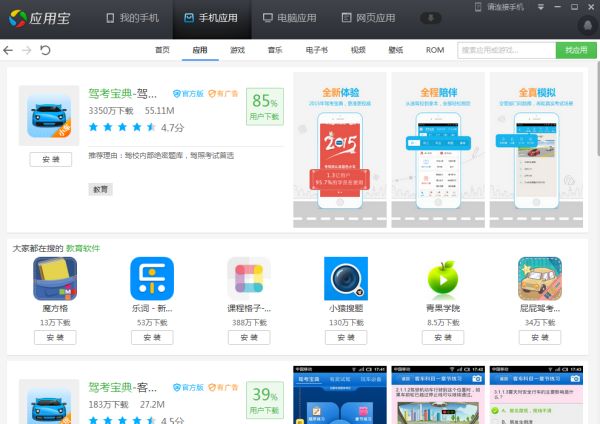Click the 乐词 app icon

tap(152, 279)
